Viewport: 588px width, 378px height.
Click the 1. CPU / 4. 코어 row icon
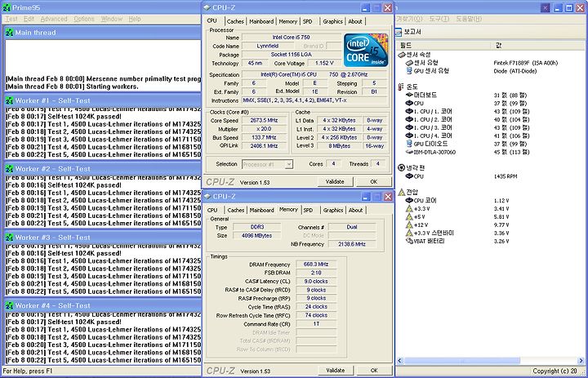pos(409,136)
